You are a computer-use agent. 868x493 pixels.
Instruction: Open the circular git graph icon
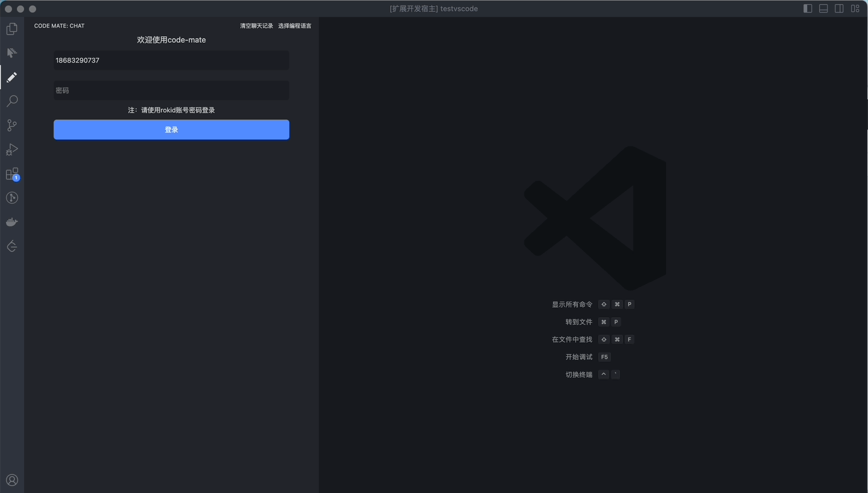coord(12,198)
